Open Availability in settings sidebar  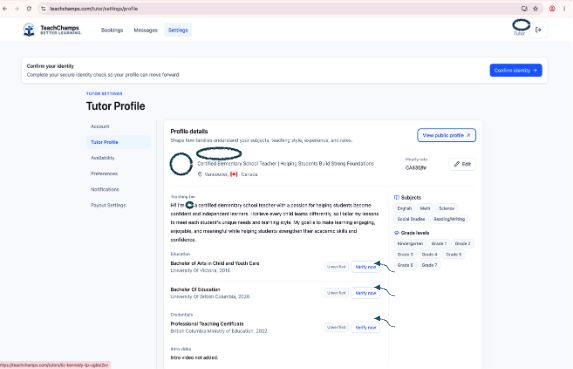[x=103, y=158]
